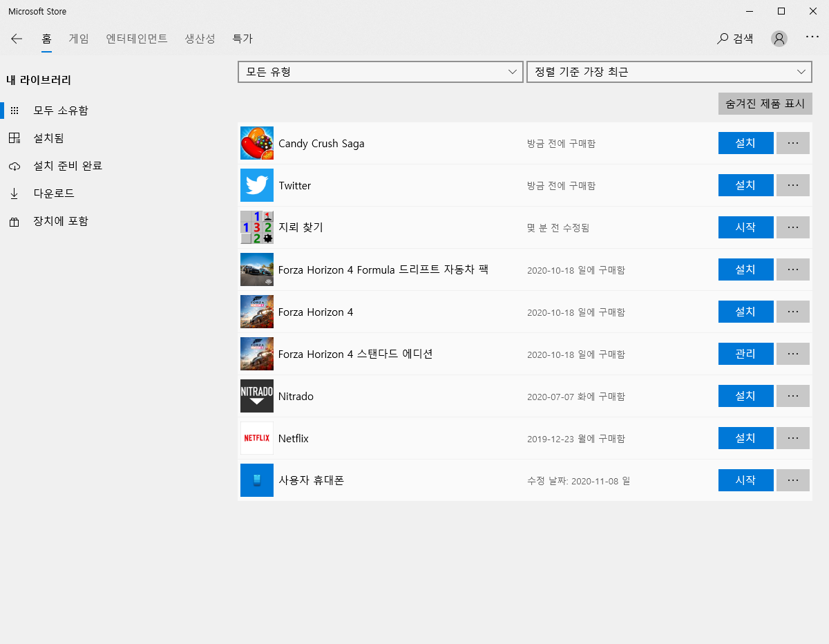Install Nitrado with 설치 button
This screenshot has height=644, width=829.
coord(746,396)
